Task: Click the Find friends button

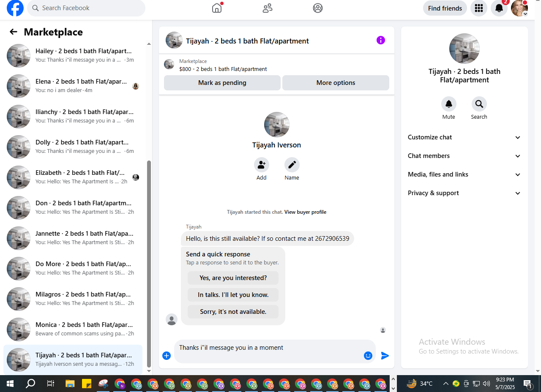Action: coord(445,8)
